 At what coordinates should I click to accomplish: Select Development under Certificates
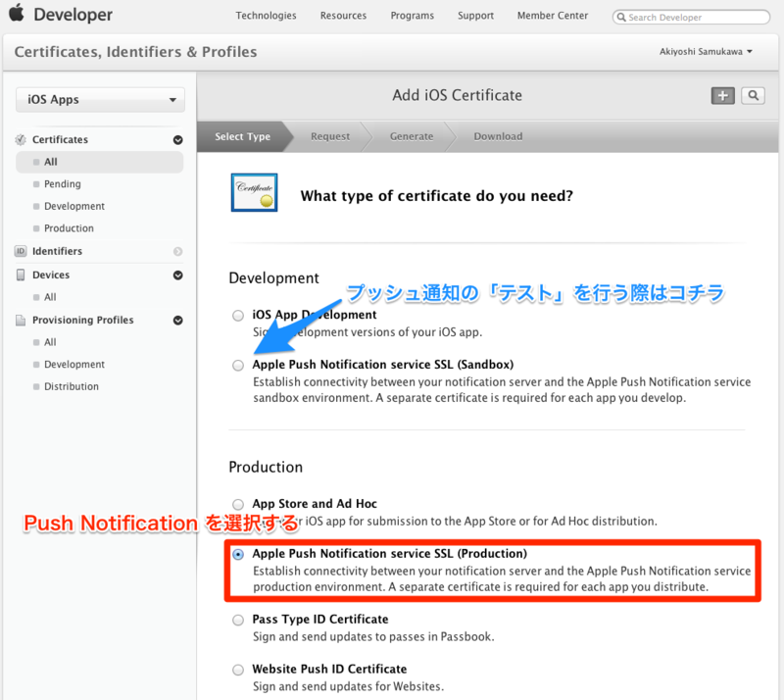coord(74,206)
